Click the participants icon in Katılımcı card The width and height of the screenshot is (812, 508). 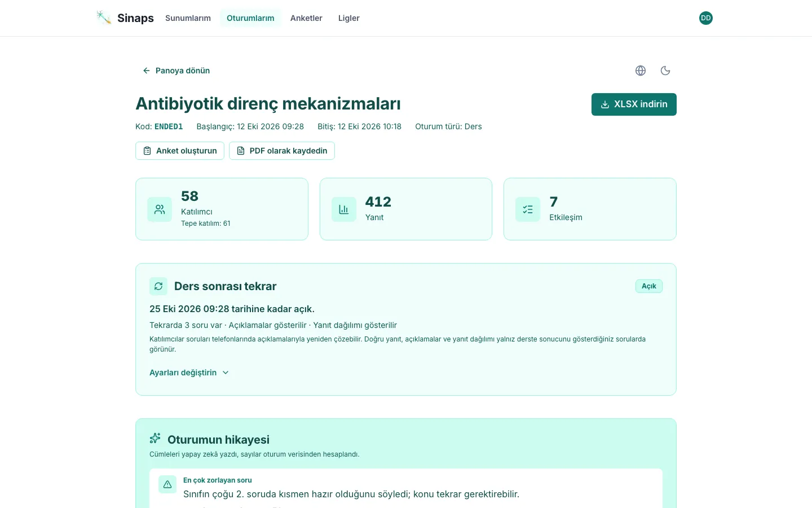click(160, 209)
